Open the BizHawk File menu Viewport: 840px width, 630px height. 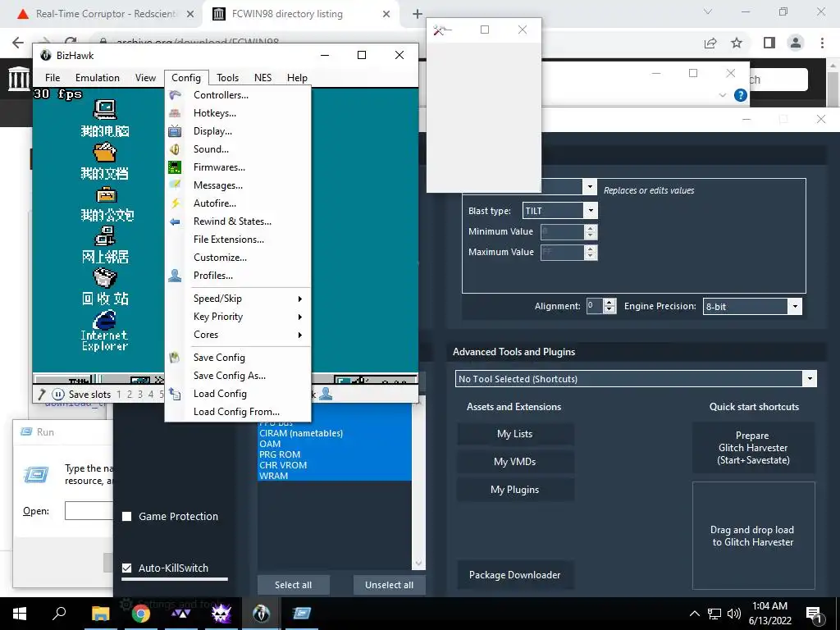[x=52, y=78]
